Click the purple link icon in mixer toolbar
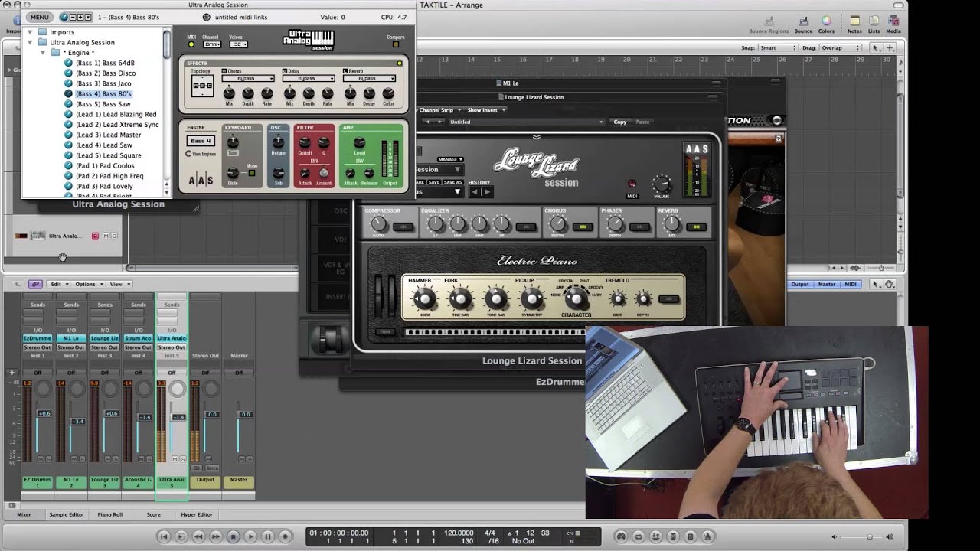The image size is (980, 551). (35, 284)
